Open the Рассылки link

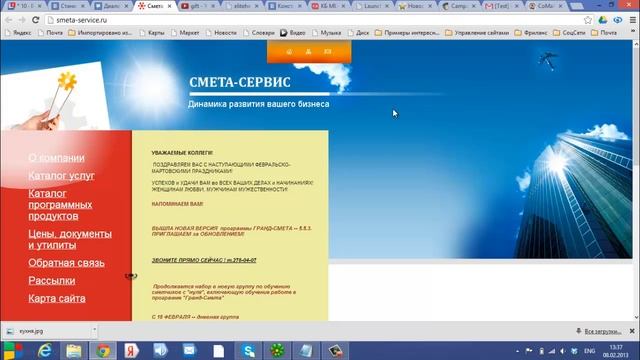[x=51, y=281]
